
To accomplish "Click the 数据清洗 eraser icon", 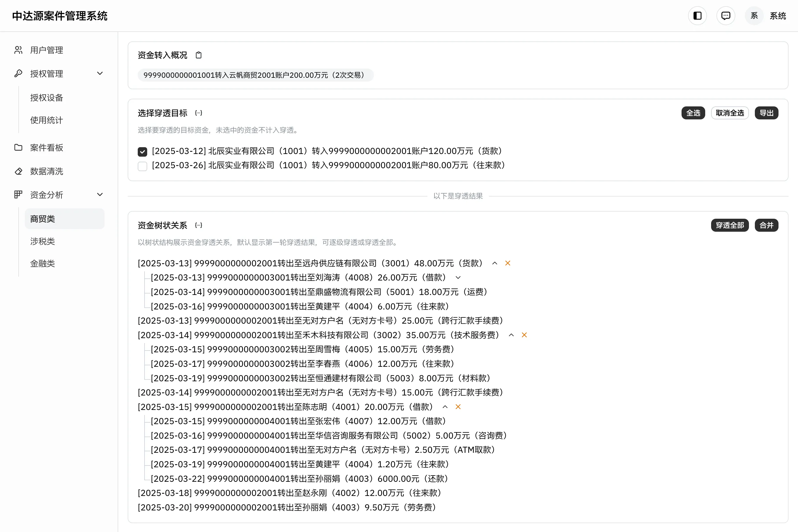I will tap(18, 171).
